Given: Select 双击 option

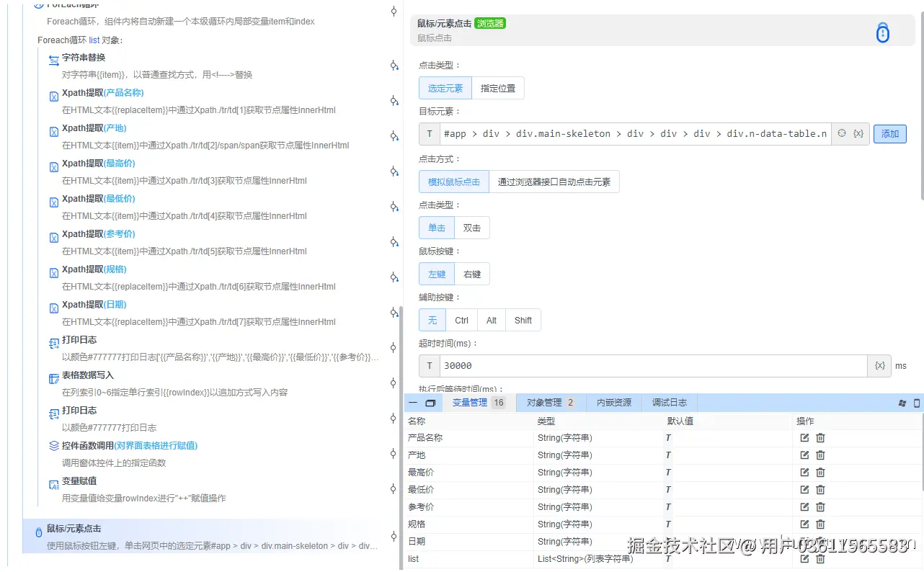Looking at the screenshot, I should [x=472, y=228].
